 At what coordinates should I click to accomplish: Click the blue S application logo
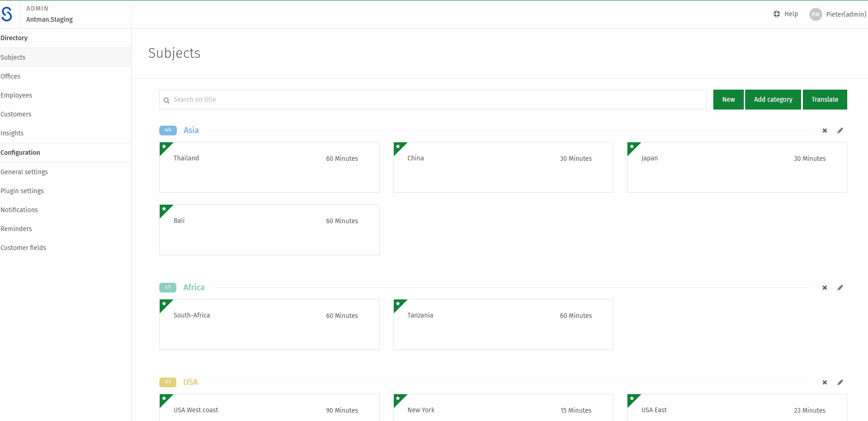click(6, 14)
